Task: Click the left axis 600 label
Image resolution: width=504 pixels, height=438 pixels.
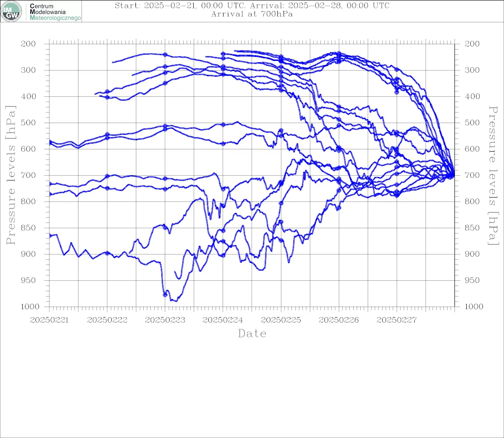Action: 28,149
